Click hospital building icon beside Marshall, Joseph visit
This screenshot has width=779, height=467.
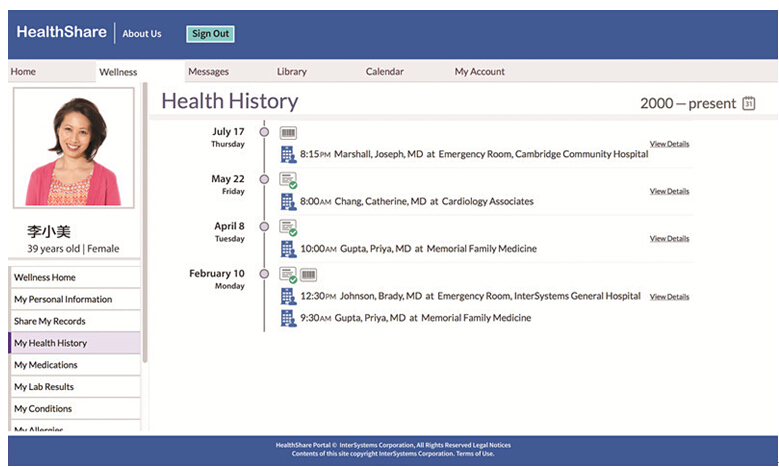tap(288, 154)
